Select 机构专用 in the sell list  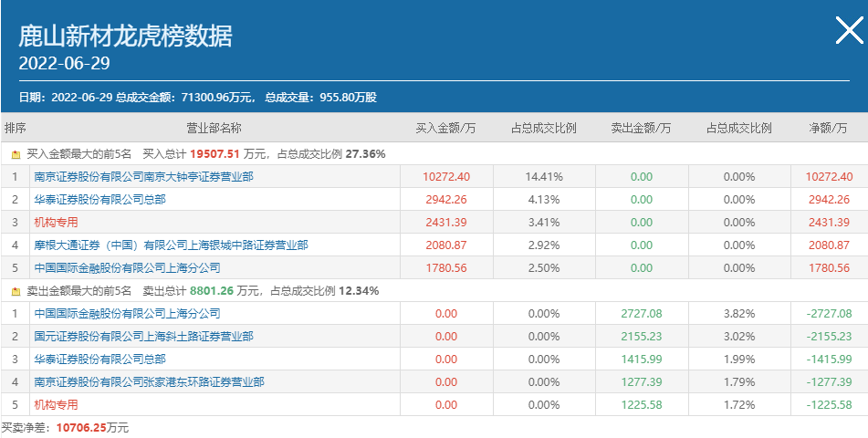[56, 405]
